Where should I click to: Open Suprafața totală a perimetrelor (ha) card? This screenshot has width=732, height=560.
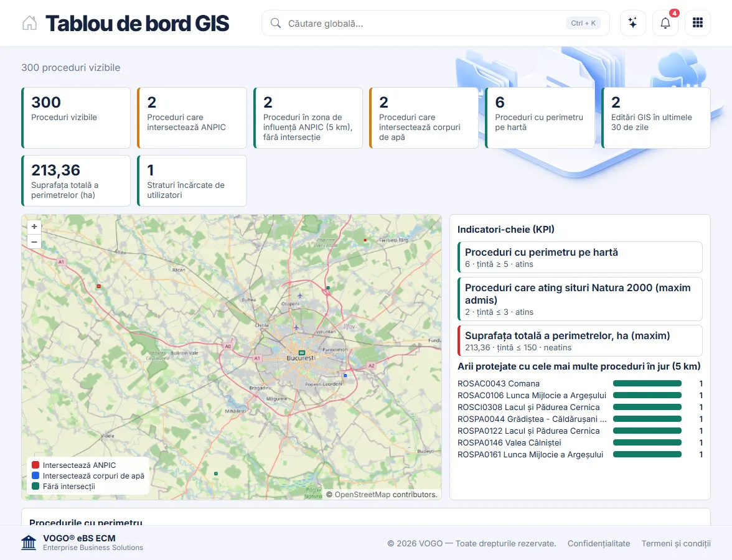click(76, 180)
